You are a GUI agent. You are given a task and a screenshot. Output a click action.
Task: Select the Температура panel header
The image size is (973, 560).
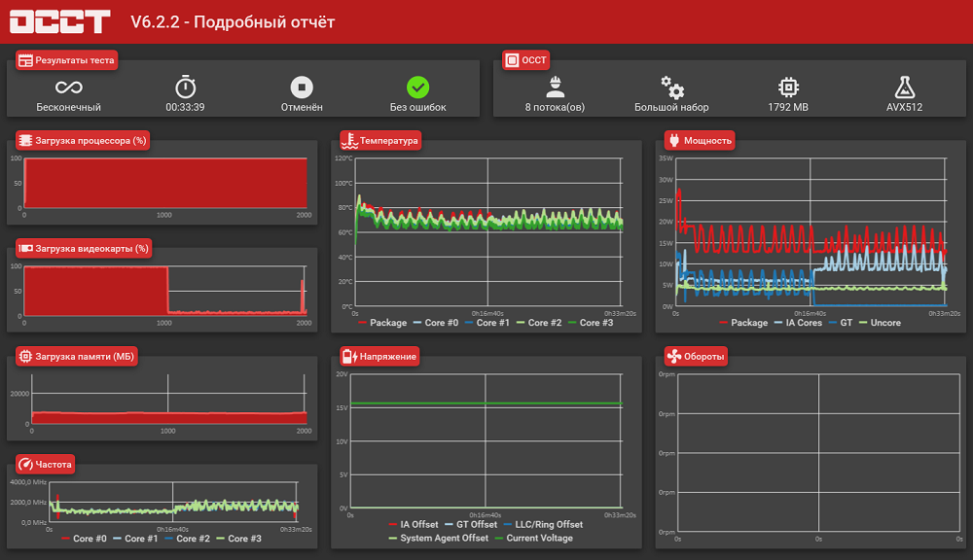coord(380,141)
